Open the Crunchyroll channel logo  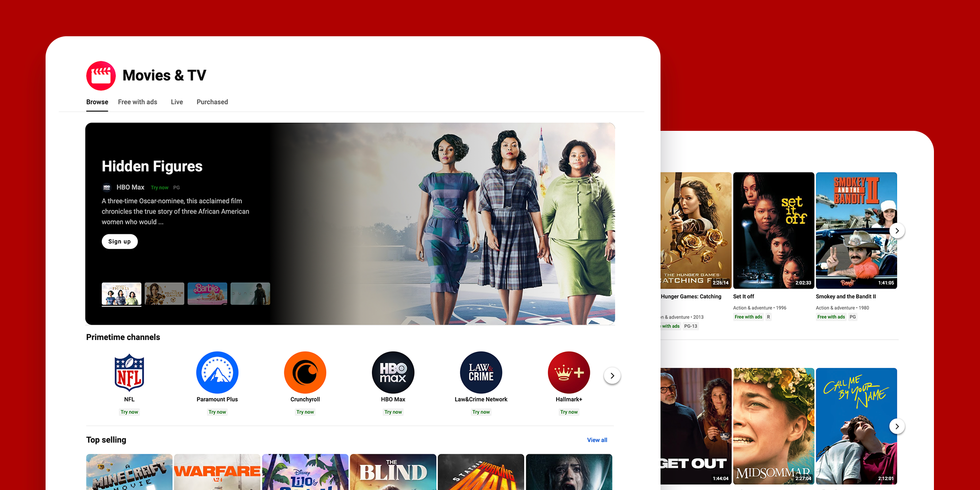click(x=305, y=372)
